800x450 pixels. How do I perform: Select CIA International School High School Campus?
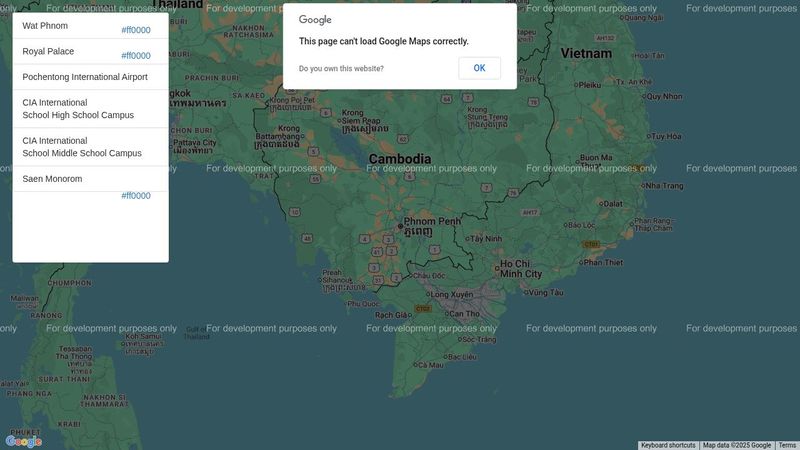click(78, 109)
